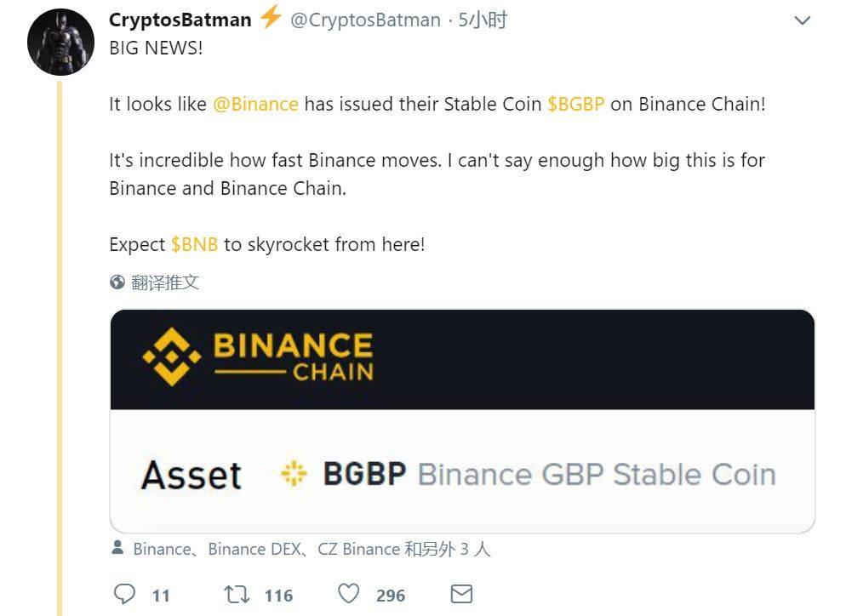Open the BGBP Stable Coin image
This screenshot has width=846, height=616.
[x=462, y=421]
